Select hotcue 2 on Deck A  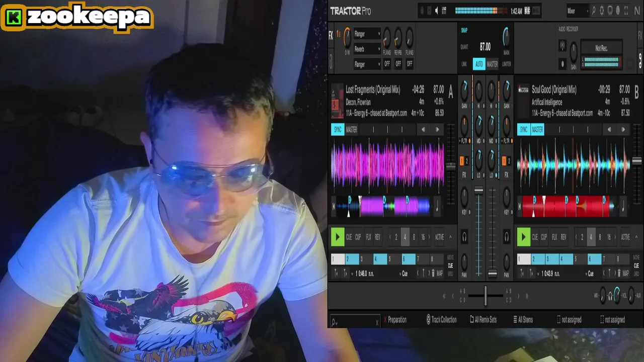[x=352, y=259]
